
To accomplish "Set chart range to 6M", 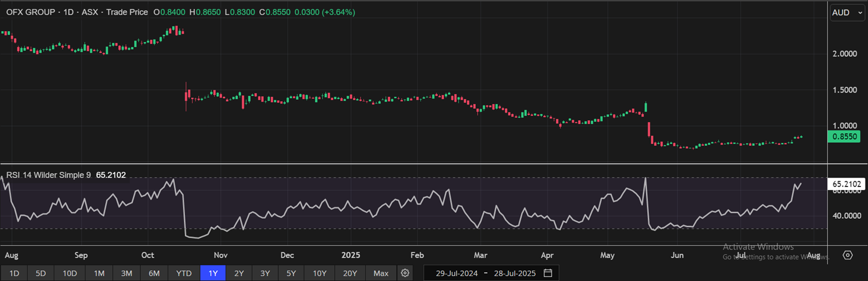I will point(154,273).
